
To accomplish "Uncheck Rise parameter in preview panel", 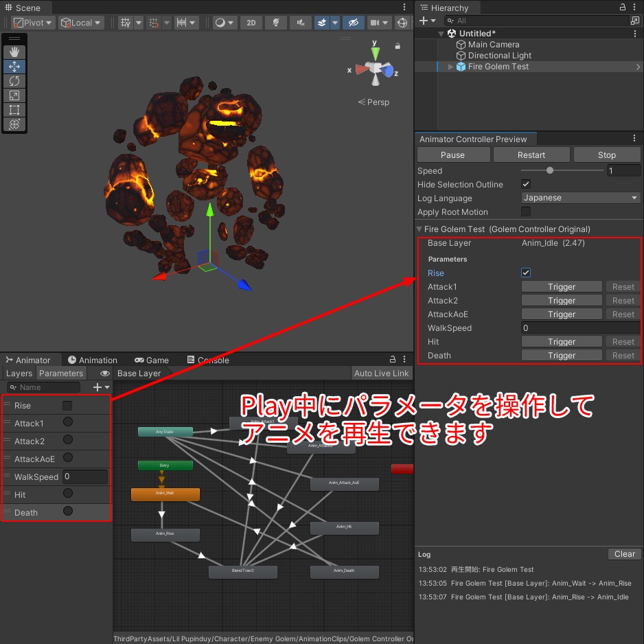I will click(x=526, y=273).
